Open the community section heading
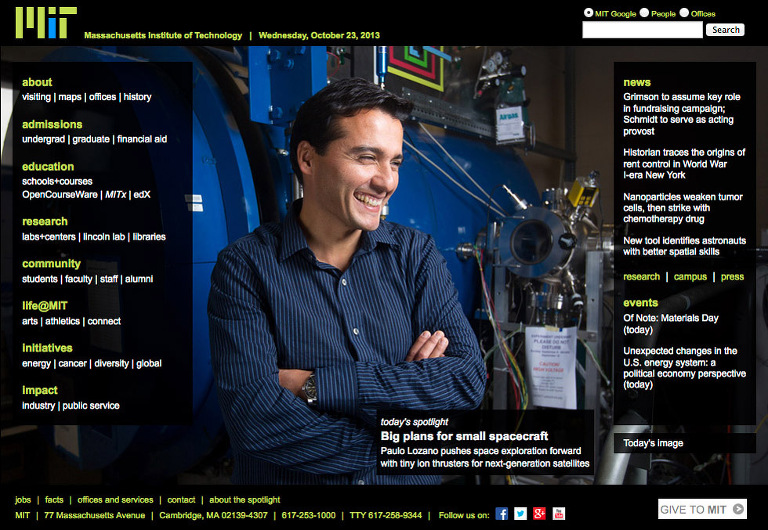The image size is (768, 530). 51,264
